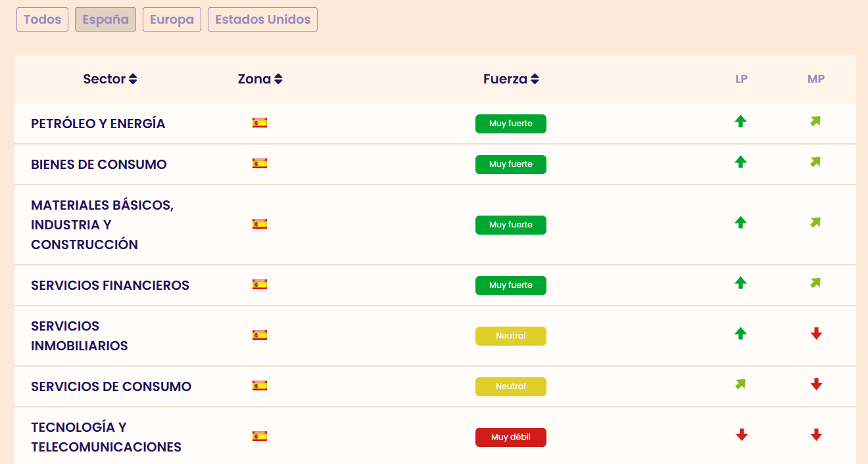The width and height of the screenshot is (868, 464).
Task: Sort table by Zona column
Action: [x=260, y=79]
